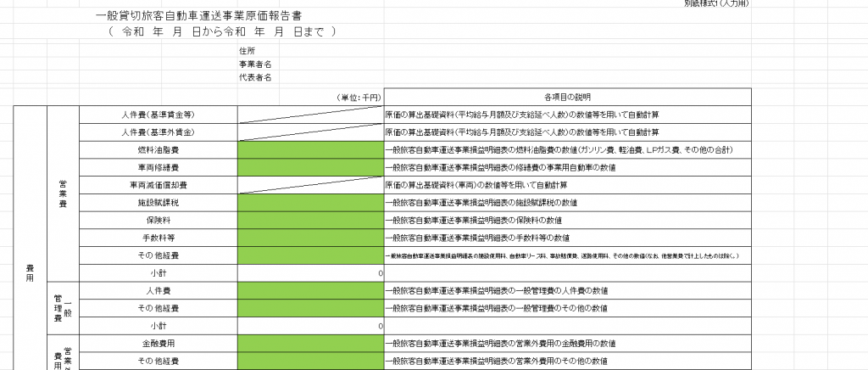The width and height of the screenshot is (868, 370).
Task: Select the description 原価の算出基礎資料(車両)の数値等を用いて自動計算
Action: (x=567, y=186)
